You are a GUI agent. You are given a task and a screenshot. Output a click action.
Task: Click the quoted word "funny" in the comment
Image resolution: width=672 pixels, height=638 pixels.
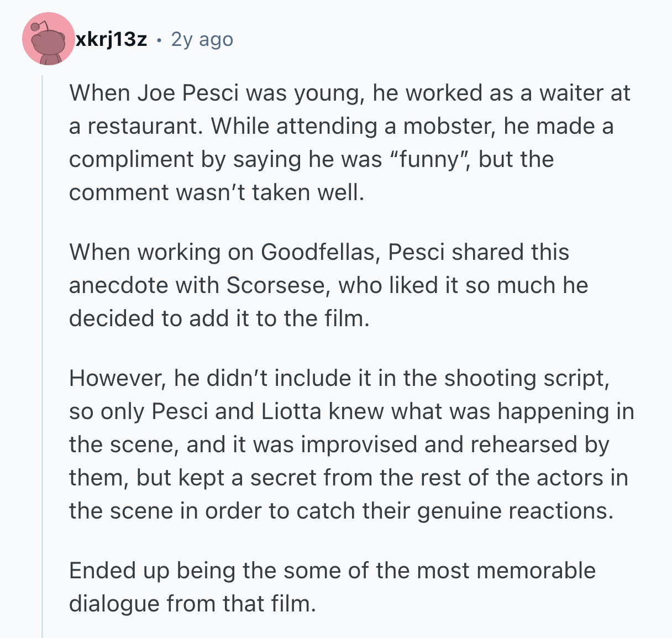pyautogui.click(x=429, y=159)
